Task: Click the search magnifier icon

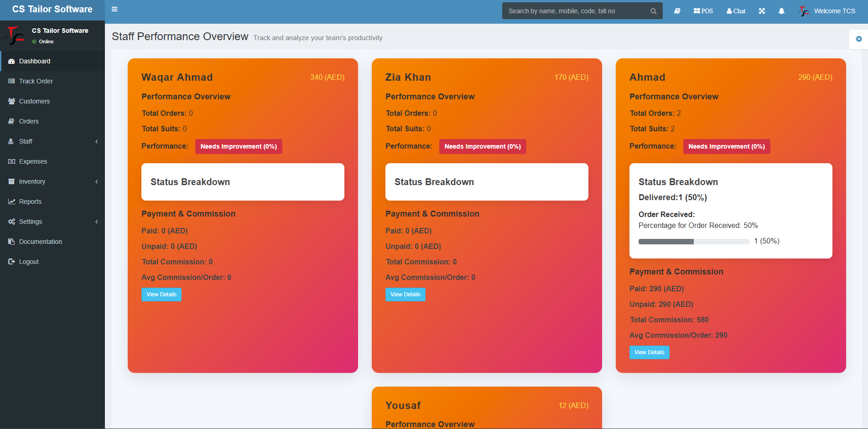Action: coord(653,11)
